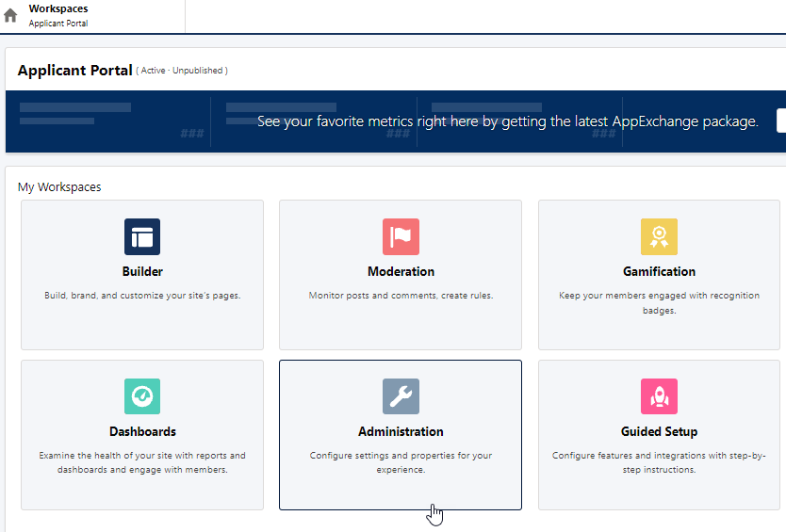Open the Moderation workspace title

(x=401, y=271)
